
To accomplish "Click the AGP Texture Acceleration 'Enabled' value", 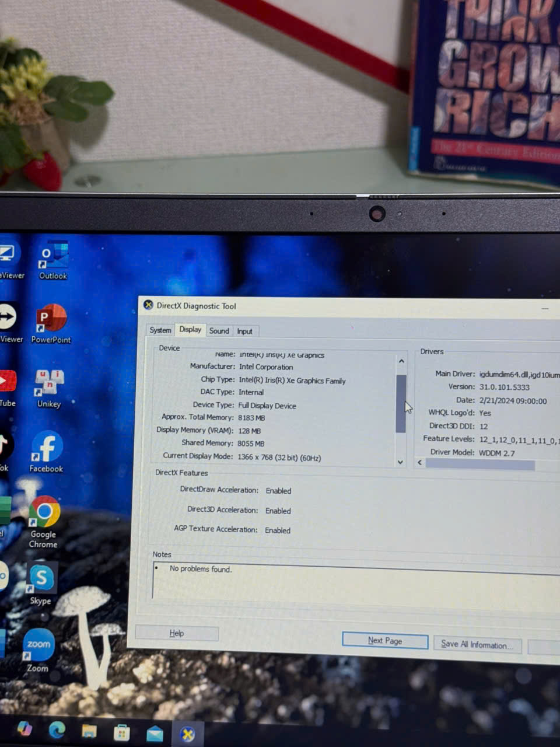I will 278,530.
